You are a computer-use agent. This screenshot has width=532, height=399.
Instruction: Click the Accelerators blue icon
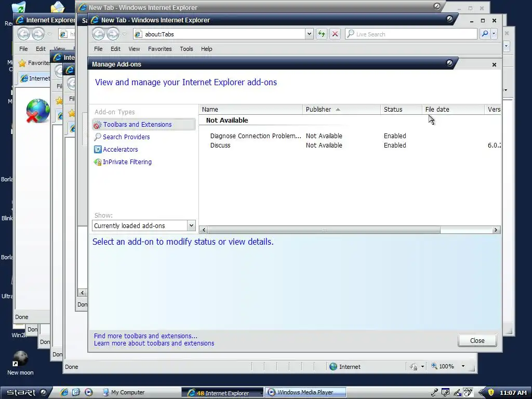point(98,150)
